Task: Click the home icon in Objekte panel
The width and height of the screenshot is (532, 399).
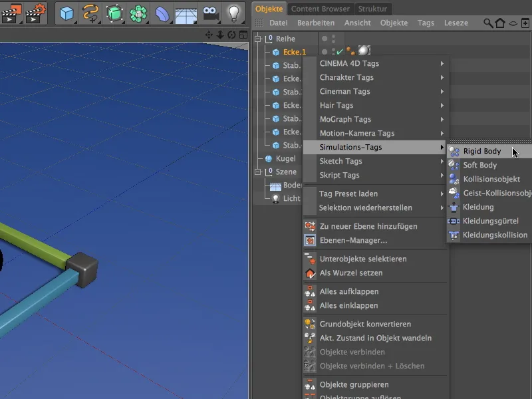Action: [x=500, y=23]
